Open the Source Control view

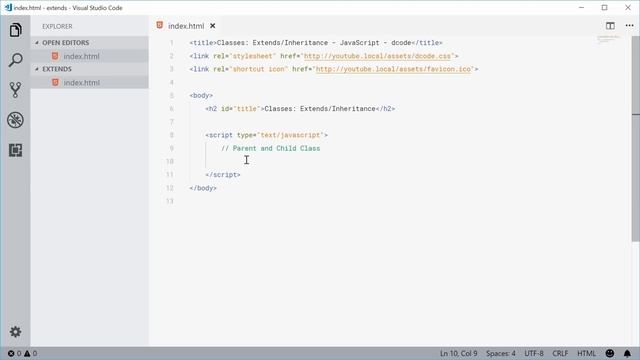pos(15,90)
